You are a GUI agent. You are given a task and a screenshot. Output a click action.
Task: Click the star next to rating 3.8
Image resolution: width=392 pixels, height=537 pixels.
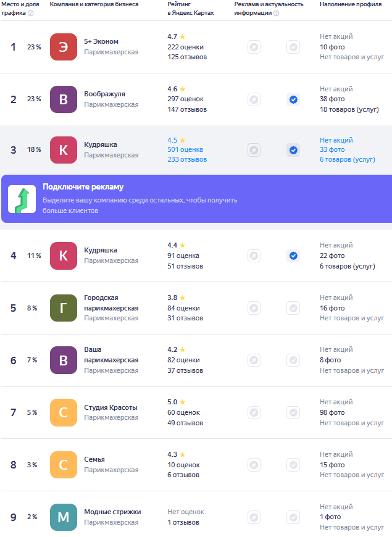[x=182, y=298]
